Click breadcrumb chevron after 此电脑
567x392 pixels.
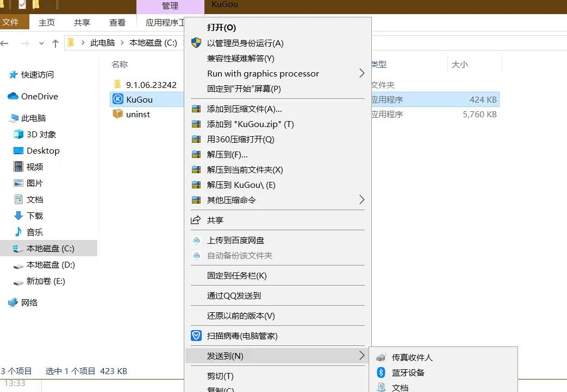tap(122, 43)
